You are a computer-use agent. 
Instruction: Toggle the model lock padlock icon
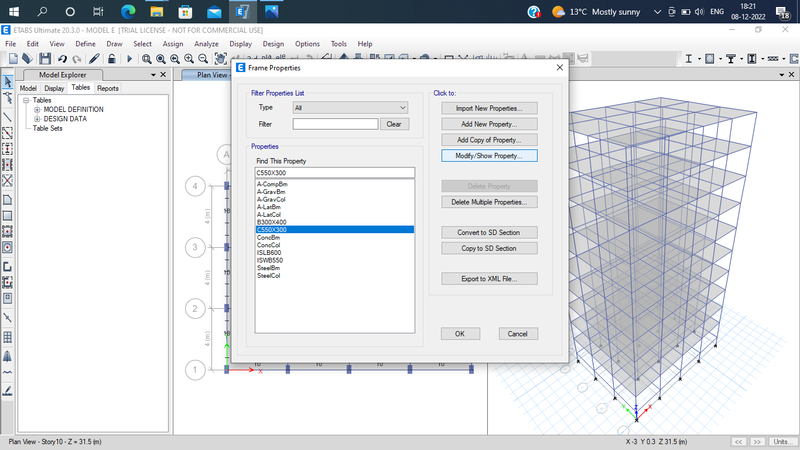pyautogui.click(x=111, y=59)
